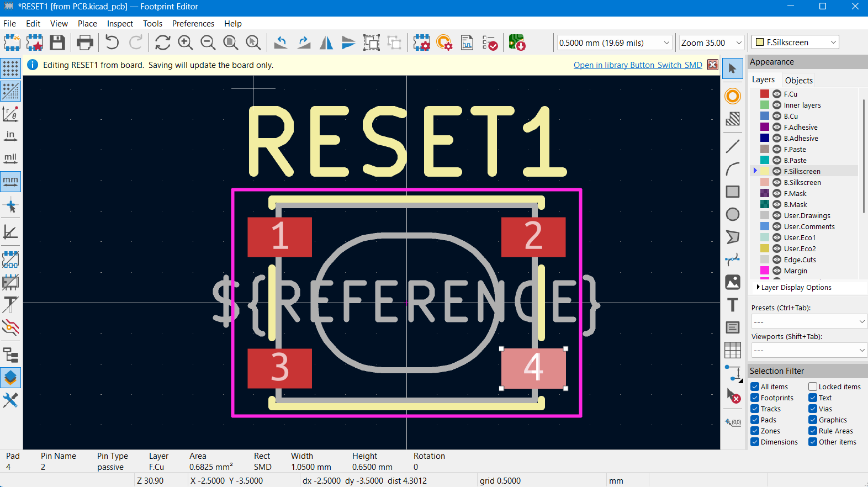Enable Locked items checkbox
868x487 pixels.
pyautogui.click(x=813, y=387)
